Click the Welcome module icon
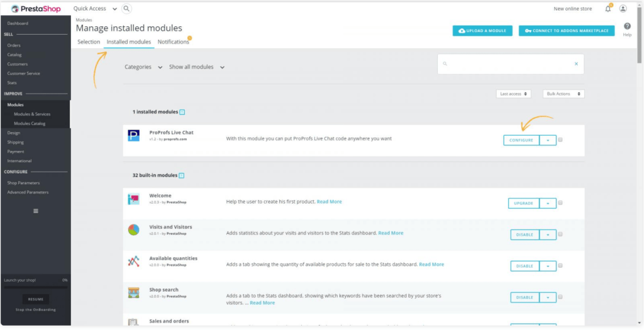The image size is (644, 330). (133, 199)
